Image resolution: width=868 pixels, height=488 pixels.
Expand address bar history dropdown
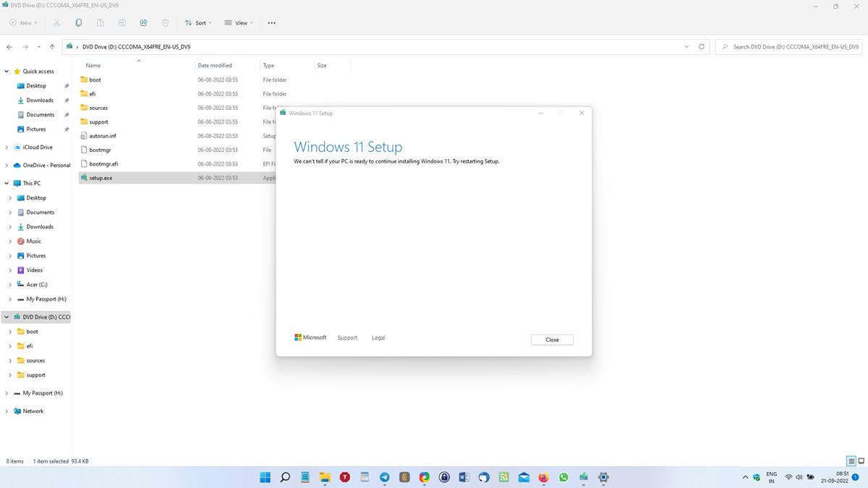(x=686, y=46)
